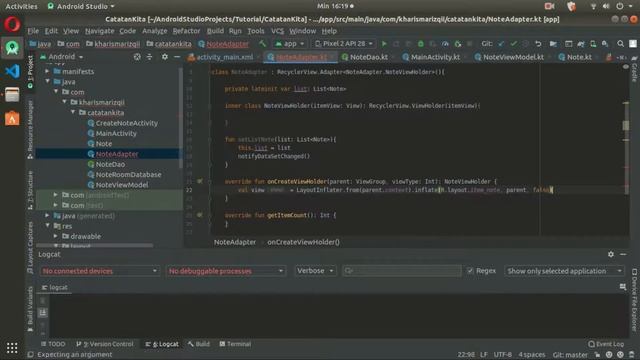Click scroll from source target icon
Viewport: 640px width, 360px height.
pos(137,57)
